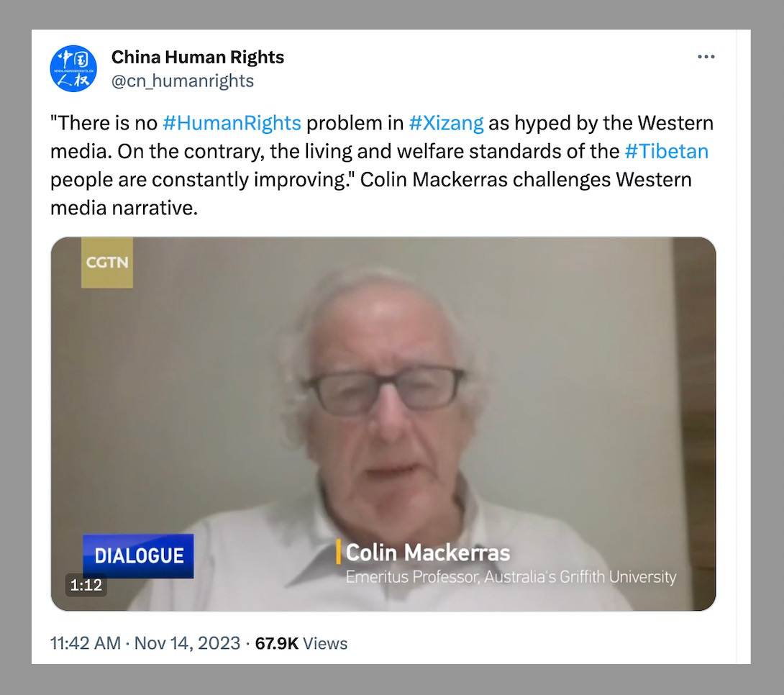Screen dimensions: 784x695
Task: Click the China Human Rights display name
Action: 198,57
